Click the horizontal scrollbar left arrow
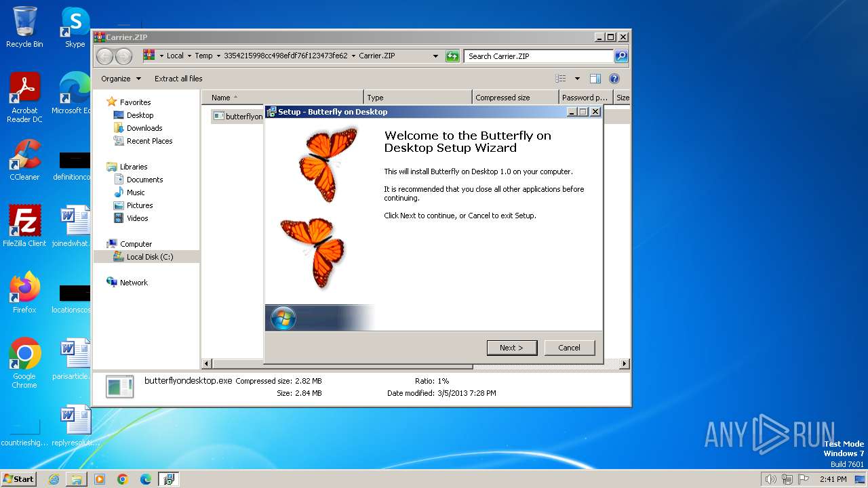The image size is (868, 488). coord(207,364)
